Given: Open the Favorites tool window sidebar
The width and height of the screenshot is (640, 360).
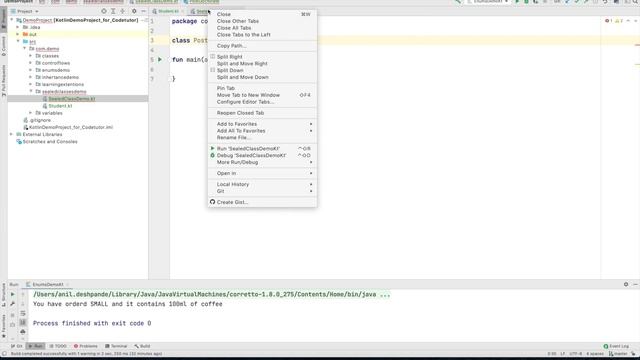Looking at the screenshot, I should [x=4, y=327].
